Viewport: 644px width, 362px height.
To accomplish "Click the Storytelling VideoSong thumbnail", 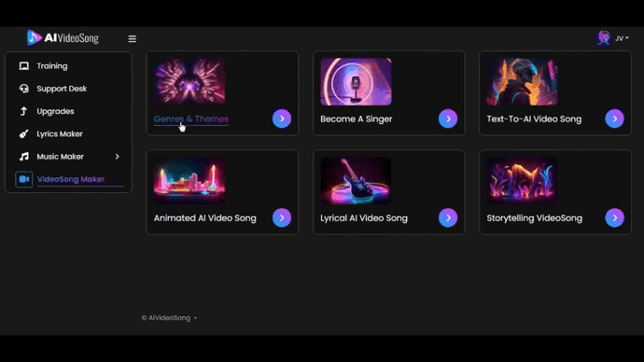I will [x=522, y=181].
